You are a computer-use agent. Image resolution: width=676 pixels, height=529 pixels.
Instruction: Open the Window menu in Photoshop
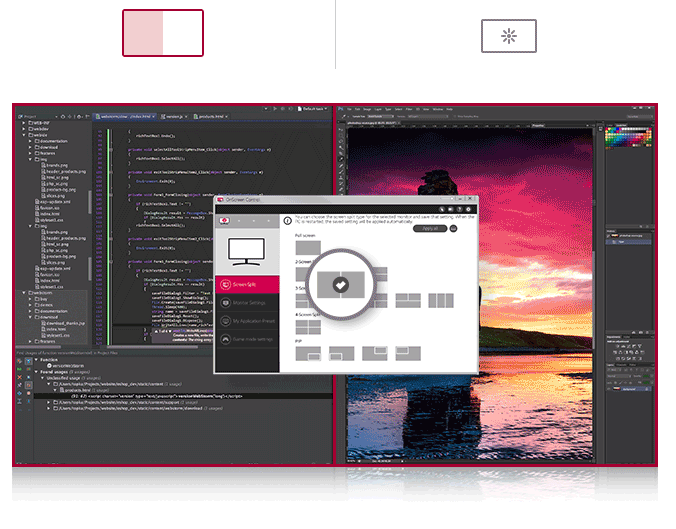coord(438,109)
